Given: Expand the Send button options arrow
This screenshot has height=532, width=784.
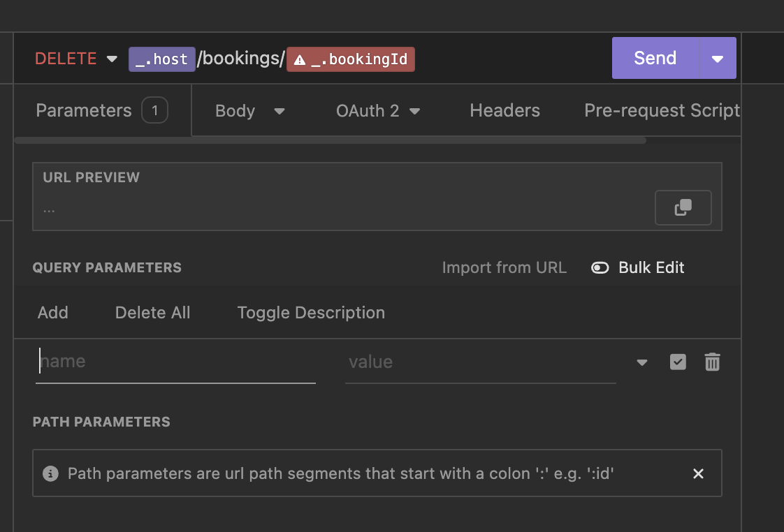Looking at the screenshot, I should pyautogui.click(x=718, y=59).
